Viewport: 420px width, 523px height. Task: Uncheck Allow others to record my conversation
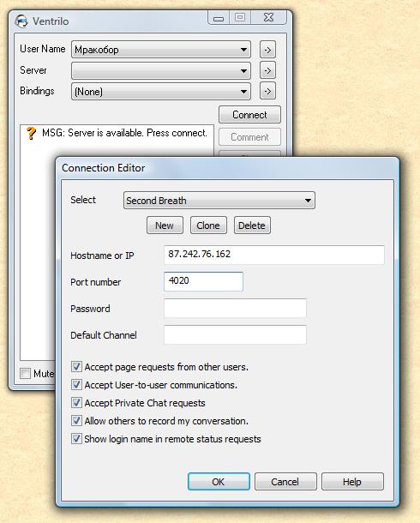point(76,421)
